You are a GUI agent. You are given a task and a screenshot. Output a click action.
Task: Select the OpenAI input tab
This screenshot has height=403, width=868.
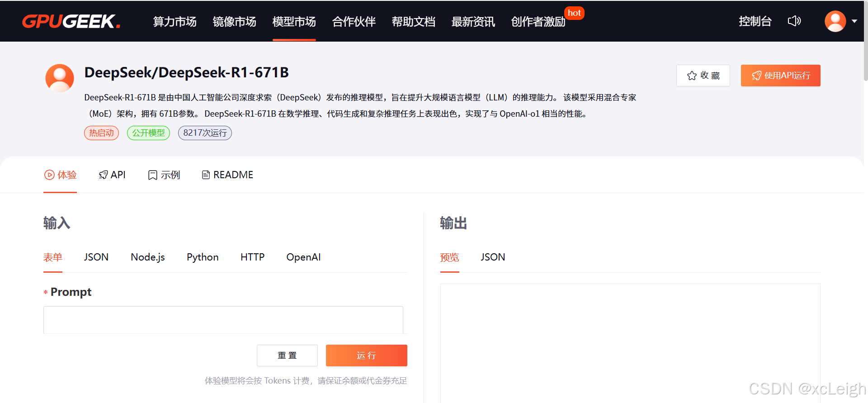tap(303, 257)
